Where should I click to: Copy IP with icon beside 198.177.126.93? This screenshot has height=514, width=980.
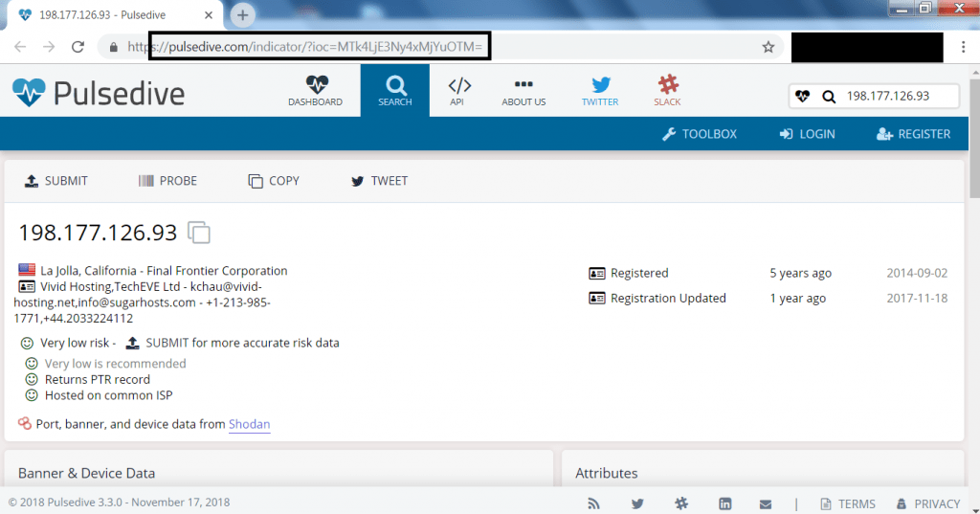click(x=199, y=233)
